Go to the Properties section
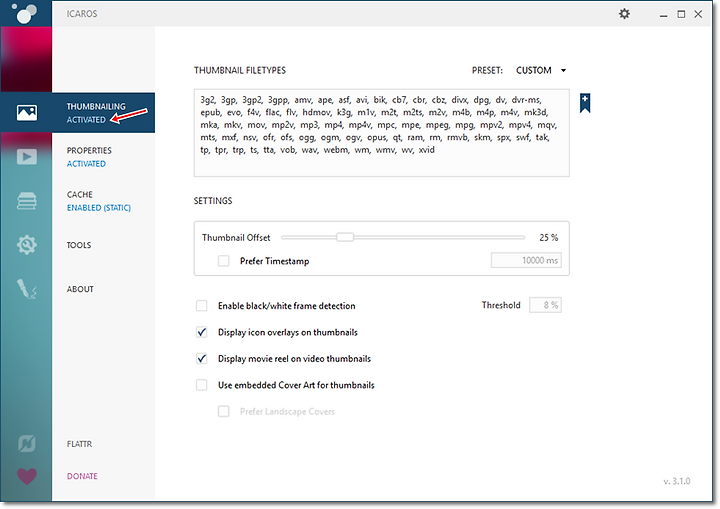Screen dimensions: 720x509 (x=89, y=151)
